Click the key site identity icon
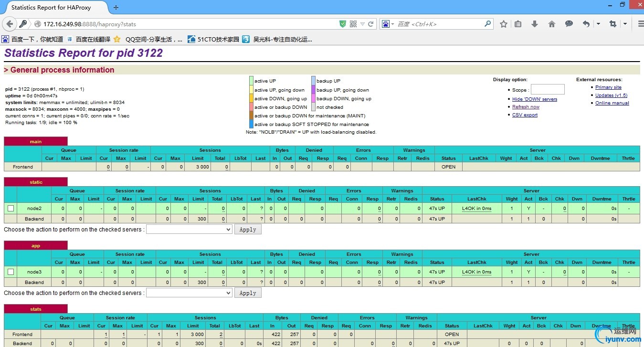Viewport: 644px width, 347px height. tap(23, 24)
